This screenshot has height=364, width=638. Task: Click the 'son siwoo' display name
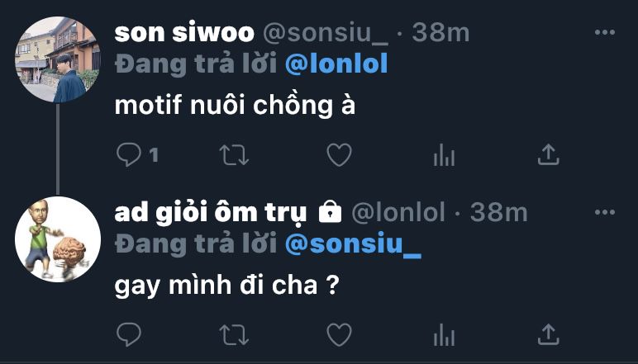click(184, 33)
